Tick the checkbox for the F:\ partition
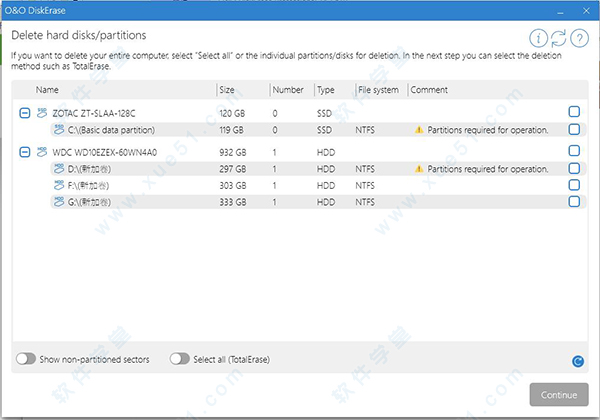Image resolution: width=600 pixels, height=420 pixels. tap(574, 185)
